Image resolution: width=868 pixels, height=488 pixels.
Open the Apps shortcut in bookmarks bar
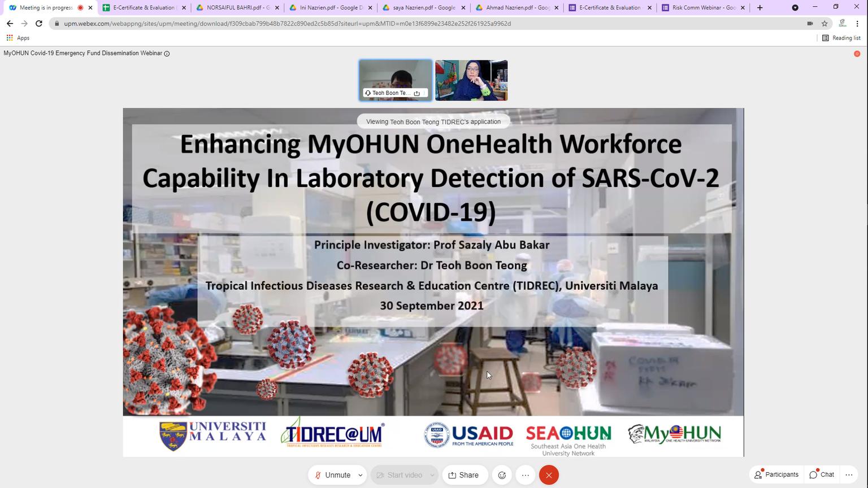point(18,38)
